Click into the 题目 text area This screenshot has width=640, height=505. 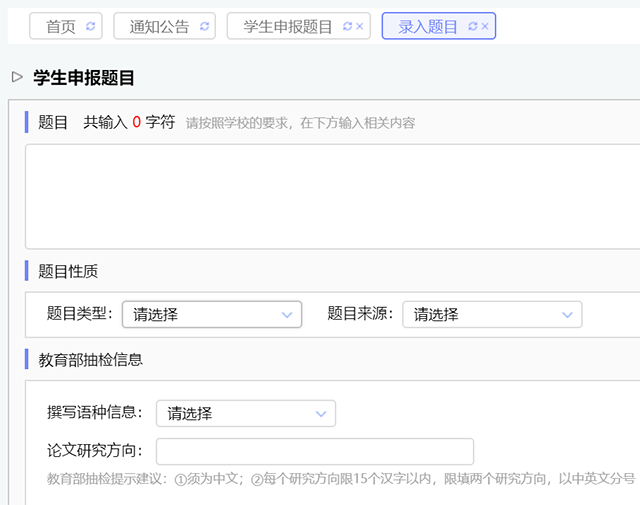[x=332, y=196]
